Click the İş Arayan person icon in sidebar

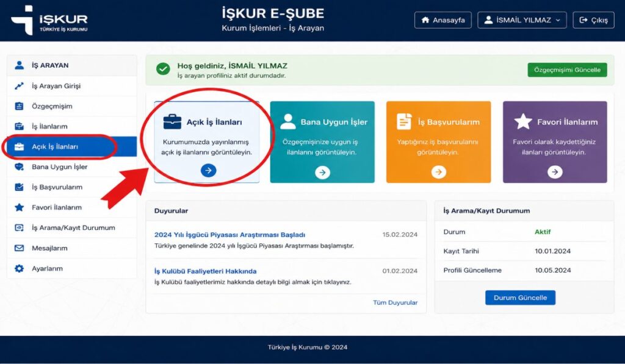(x=19, y=65)
